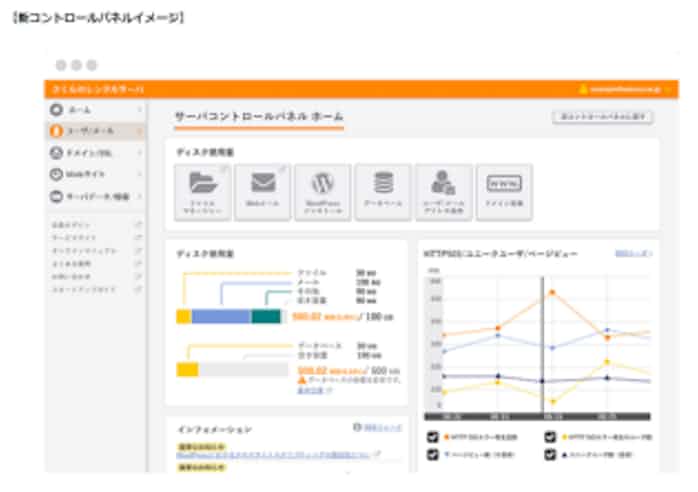Open account dropdown in orange header

click(627, 89)
